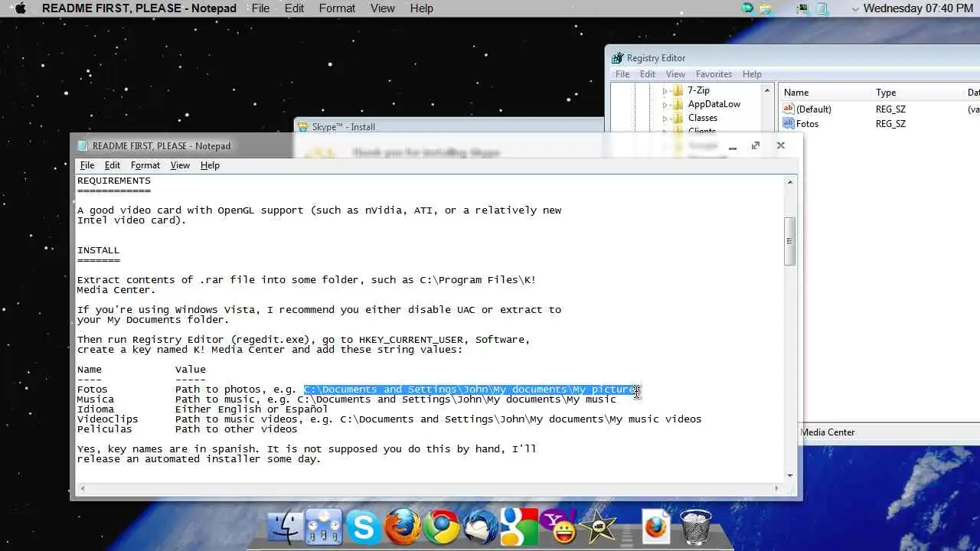Click the AppDataLow folder icon in registry tree
This screenshot has width=980, height=551.
click(x=678, y=104)
